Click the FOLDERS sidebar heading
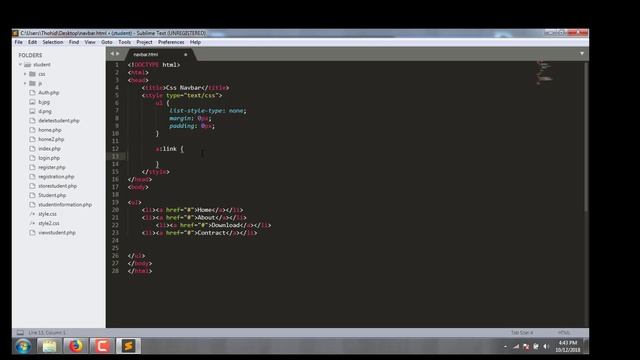The width and height of the screenshot is (640, 360). (x=30, y=55)
